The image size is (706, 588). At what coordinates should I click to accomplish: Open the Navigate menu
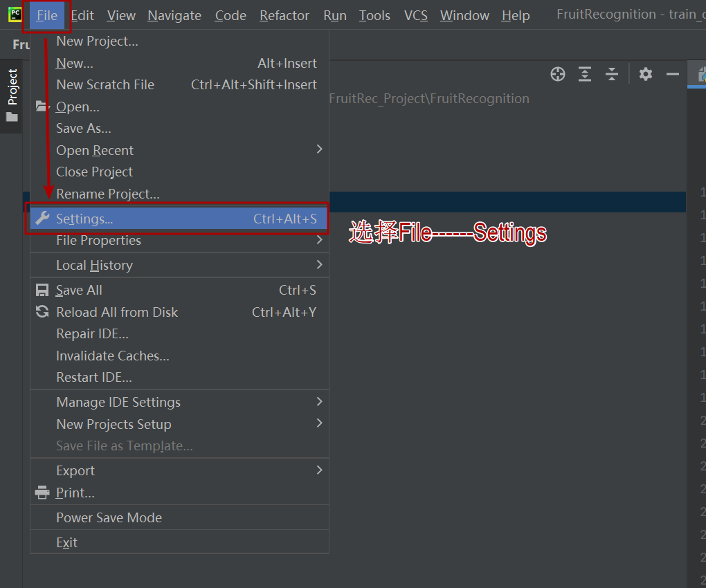[x=174, y=16]
